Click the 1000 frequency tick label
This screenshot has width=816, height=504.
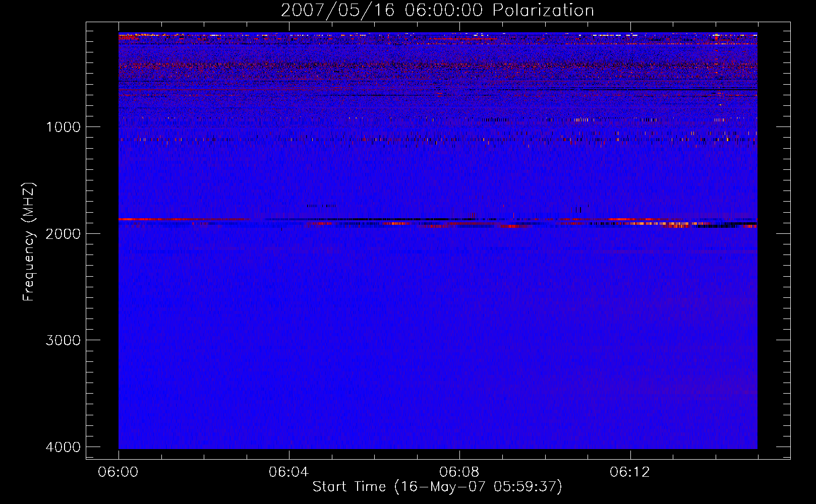[63, 127]
